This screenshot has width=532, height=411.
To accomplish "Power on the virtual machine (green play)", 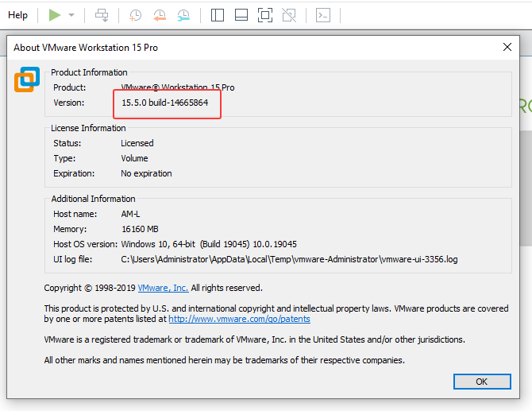I will (55, 15).
